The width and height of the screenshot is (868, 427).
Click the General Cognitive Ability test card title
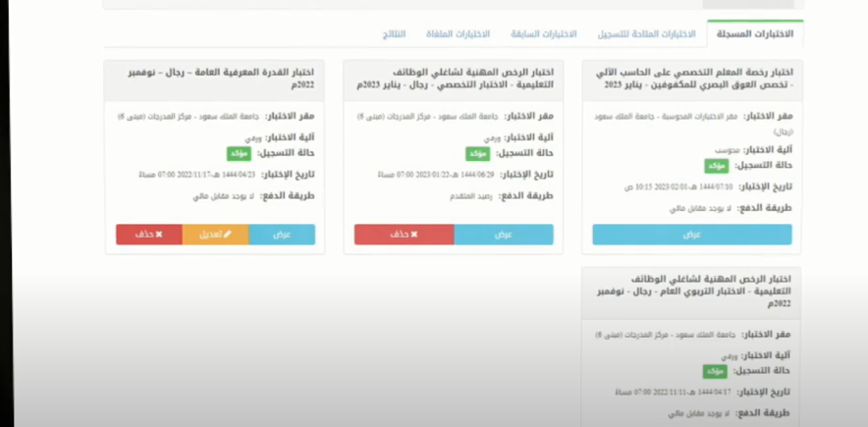coord(217,79)
